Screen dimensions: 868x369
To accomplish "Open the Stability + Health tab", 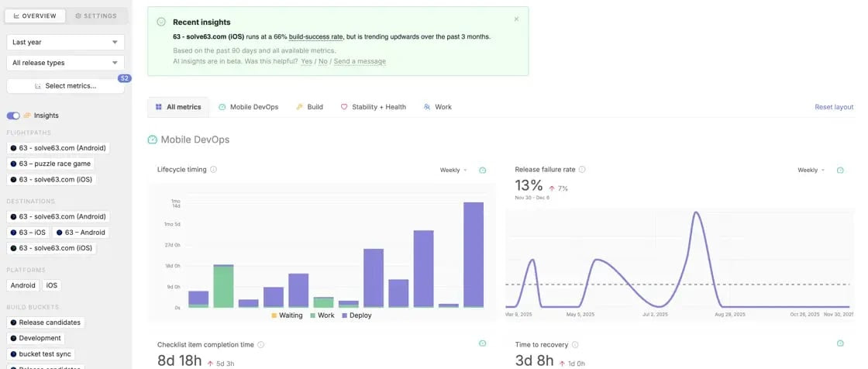I will 373,107.
